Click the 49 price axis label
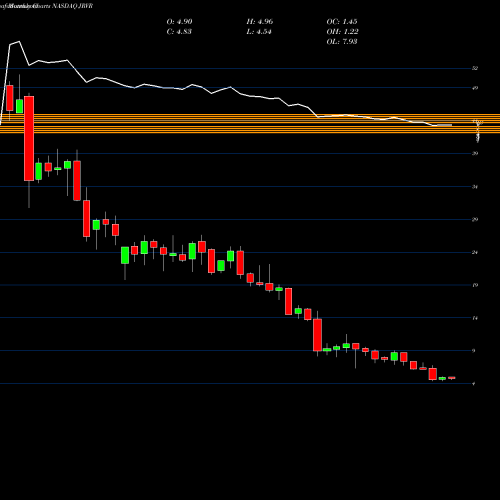Image resolution: width=500 pixels, height=500 pixels. click(x=475, y=88)
